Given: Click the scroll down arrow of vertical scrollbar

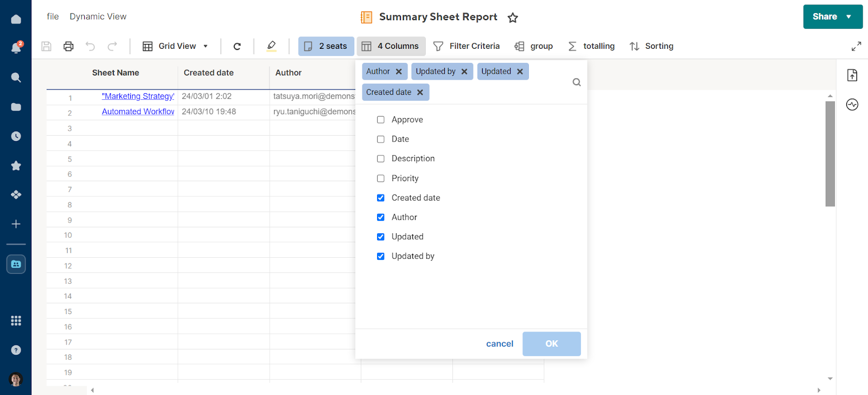Looking at the screenshot, I should [830, 379].
